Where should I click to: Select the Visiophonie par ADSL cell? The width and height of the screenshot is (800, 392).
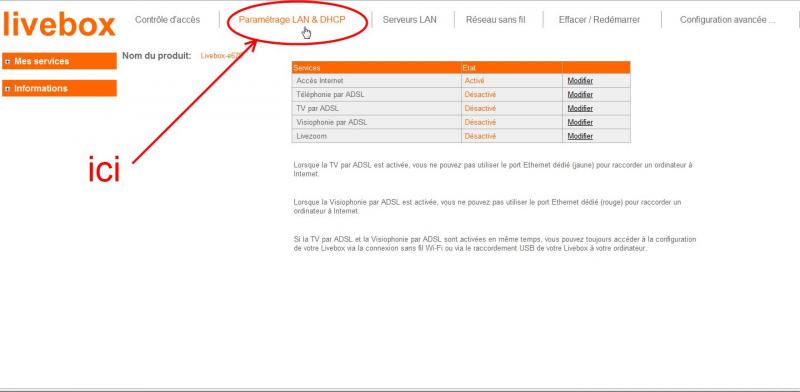pos(377,122)
